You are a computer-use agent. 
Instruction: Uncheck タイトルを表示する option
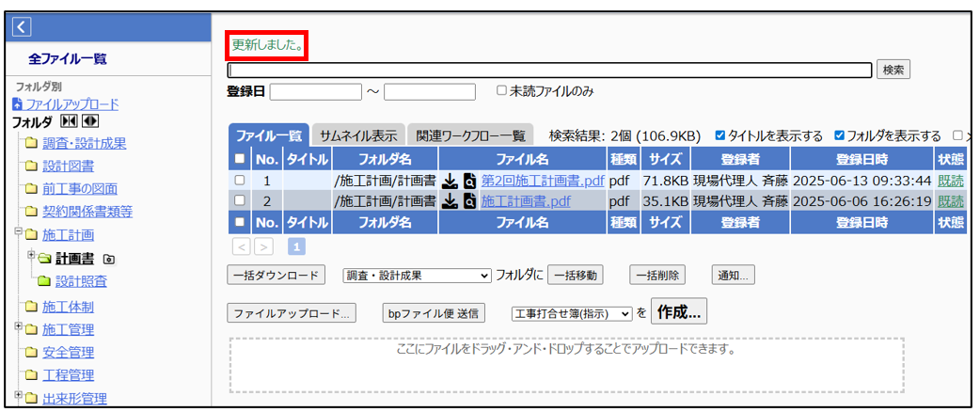point(720,135)
